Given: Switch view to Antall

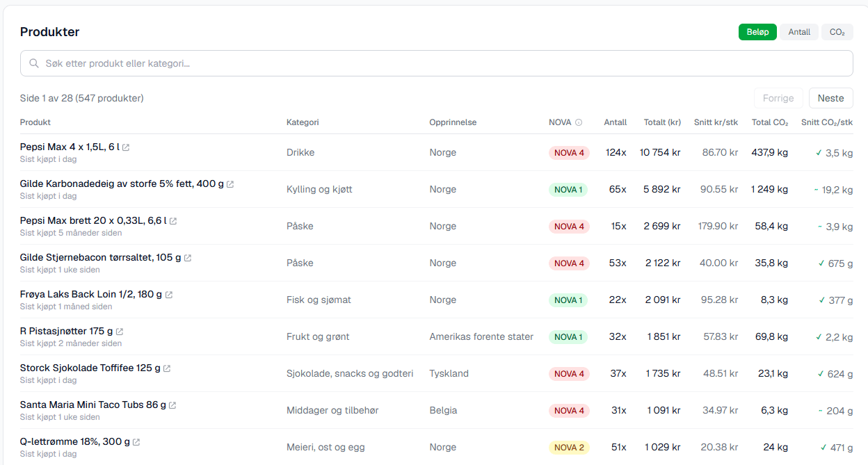Looking at the screenshot, I should 799,32.
